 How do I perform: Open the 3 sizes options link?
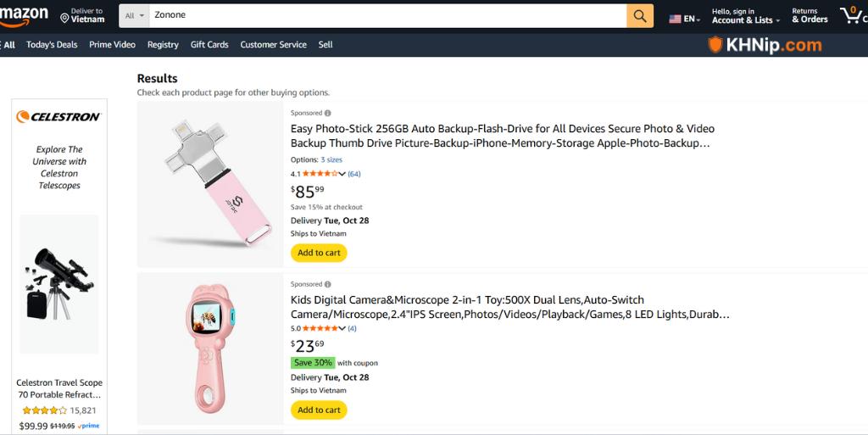tap(331, 159)
